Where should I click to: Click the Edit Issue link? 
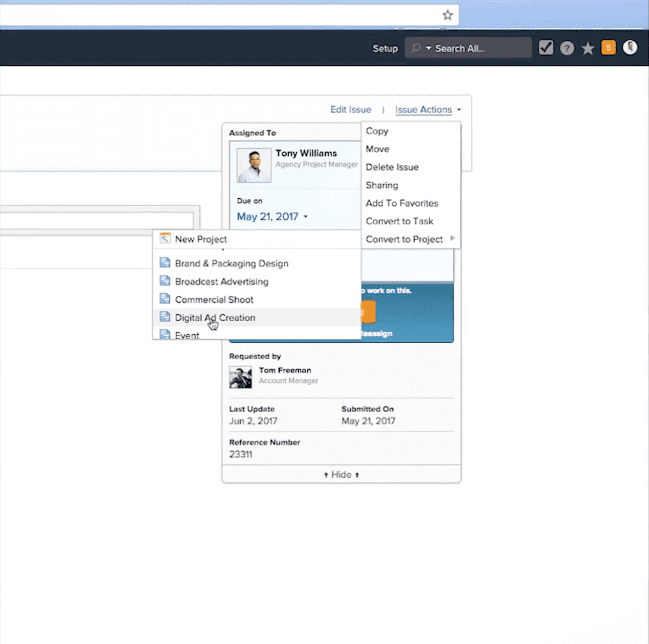[350, 110]
